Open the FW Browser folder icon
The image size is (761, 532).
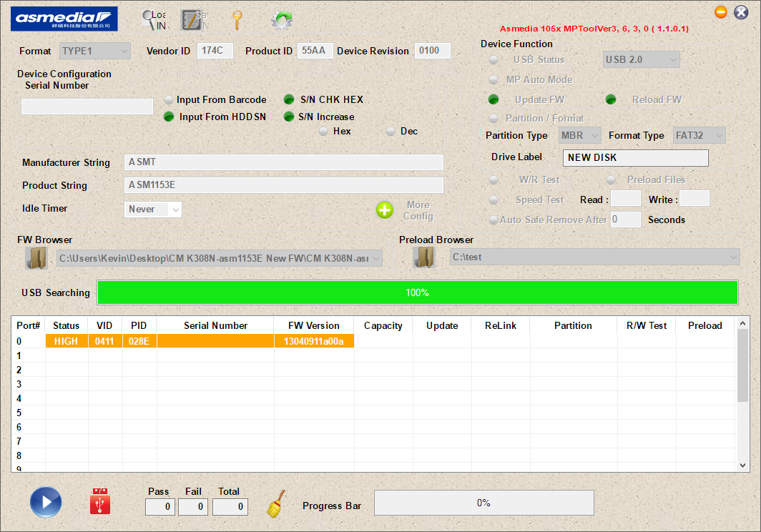point(36,257)
